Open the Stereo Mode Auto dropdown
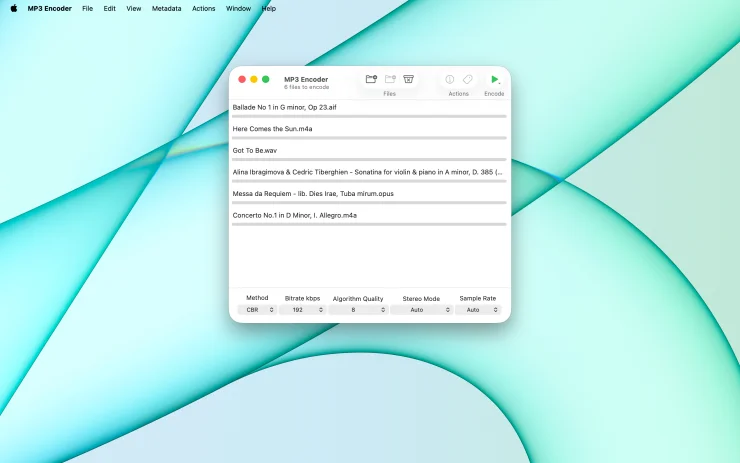This screenshot has height=463, width=740. 421,310
